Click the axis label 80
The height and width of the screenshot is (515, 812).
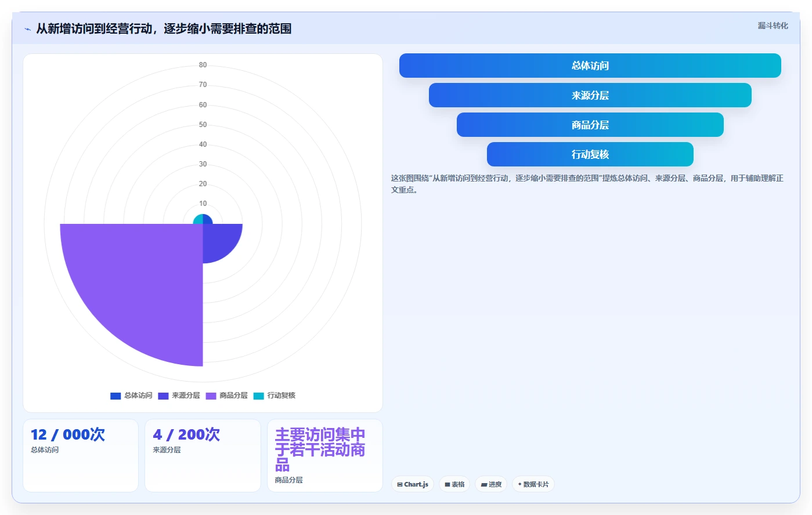(203, 65)
